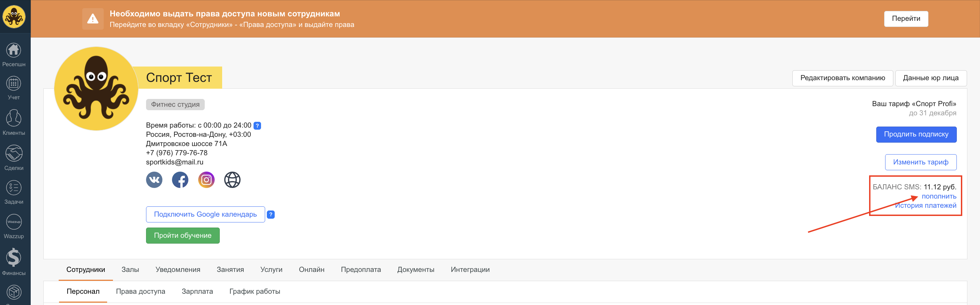Open the История платежей link

pyautogui.click(x=925, y=205)
